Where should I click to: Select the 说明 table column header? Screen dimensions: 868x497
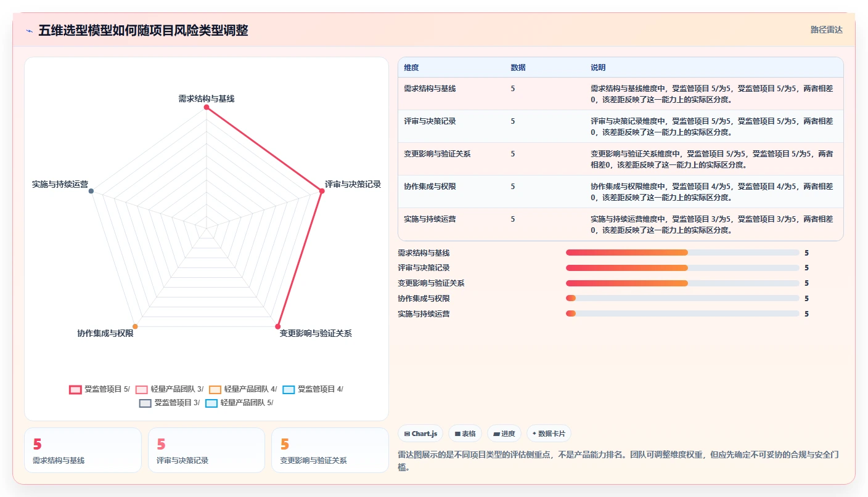598,68
